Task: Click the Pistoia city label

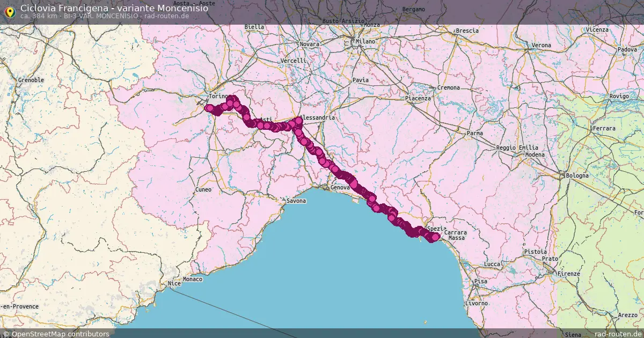Action: (537, 252)
